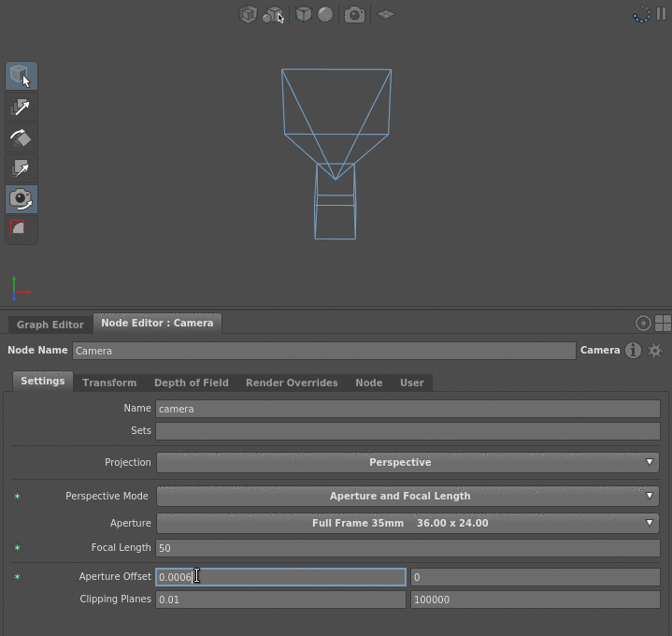
Task: Switch to the Depth of Field tab
Action: (x=191, y=383)
